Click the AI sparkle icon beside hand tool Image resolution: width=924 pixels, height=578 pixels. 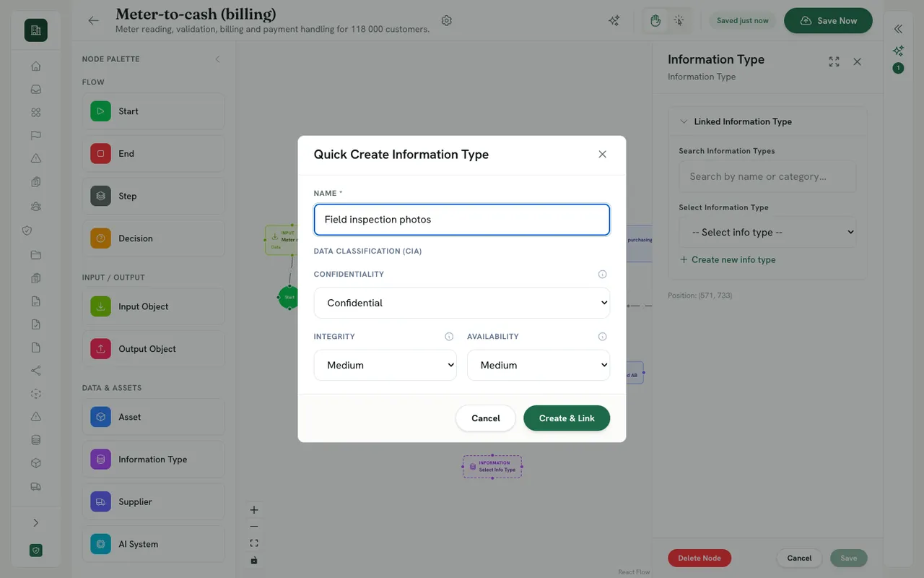(x=614, y=21)
